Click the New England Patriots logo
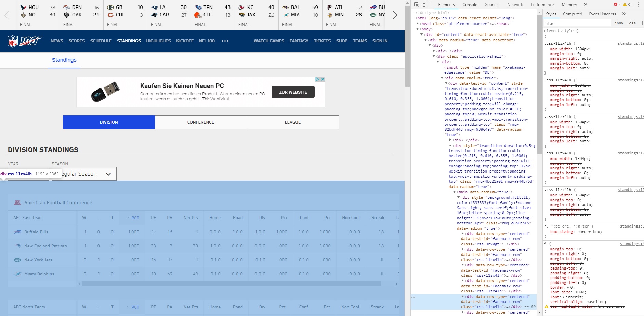This screenshot has width=644, height=316. (x=17, y=246)
